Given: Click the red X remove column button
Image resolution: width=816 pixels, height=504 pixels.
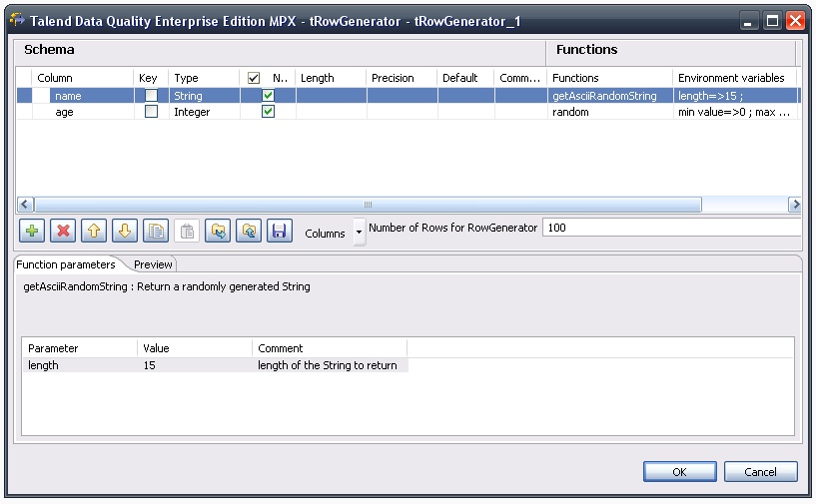Looking at the screenshot, I should 63,231.
